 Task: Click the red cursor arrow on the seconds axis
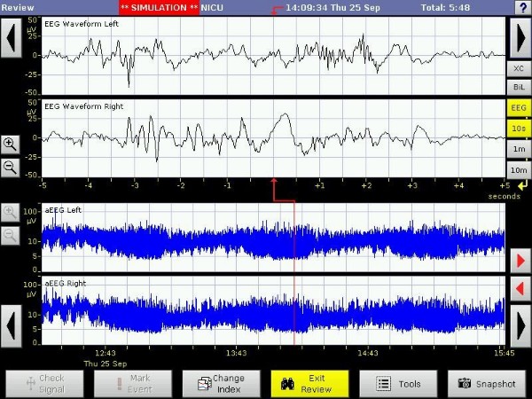tap(273, 182)
